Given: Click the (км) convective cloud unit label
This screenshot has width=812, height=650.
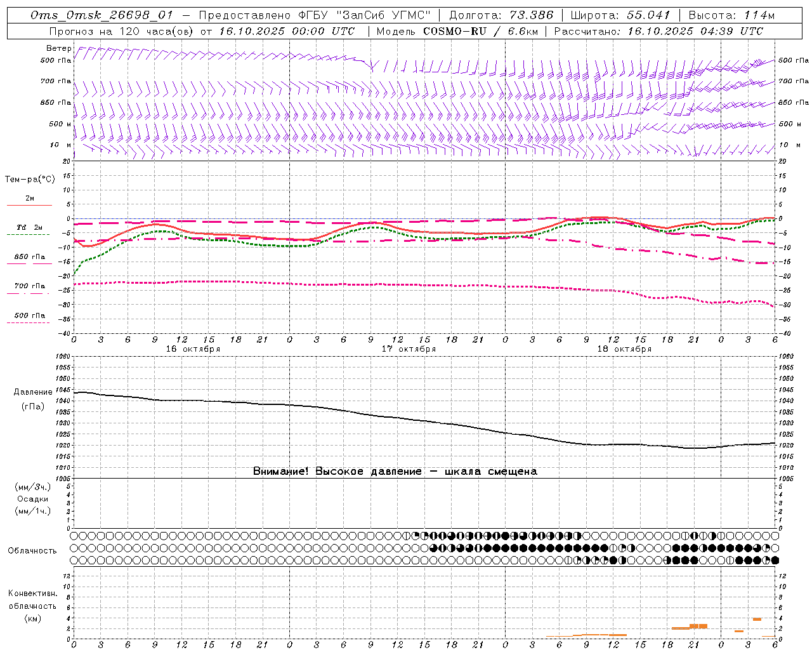Looking at the screenshot, I should point(32,618).
